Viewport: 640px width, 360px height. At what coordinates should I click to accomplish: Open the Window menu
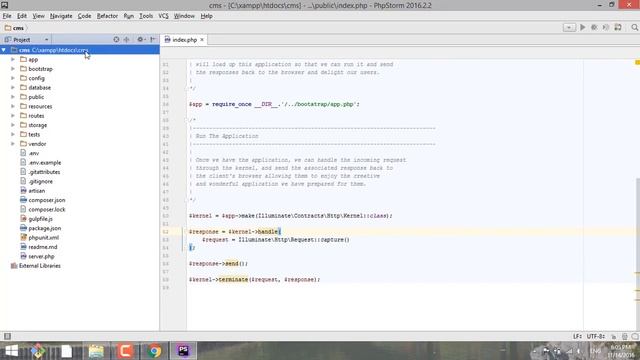coord(184,16)
